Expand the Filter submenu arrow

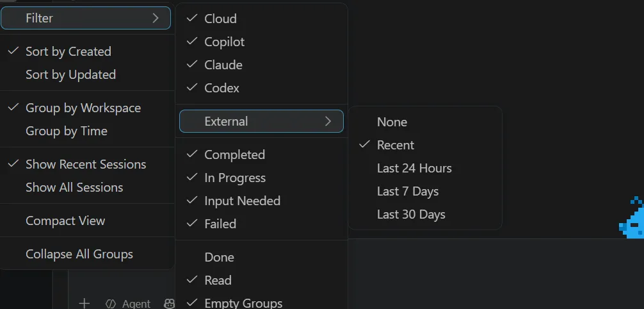(156, 18)
